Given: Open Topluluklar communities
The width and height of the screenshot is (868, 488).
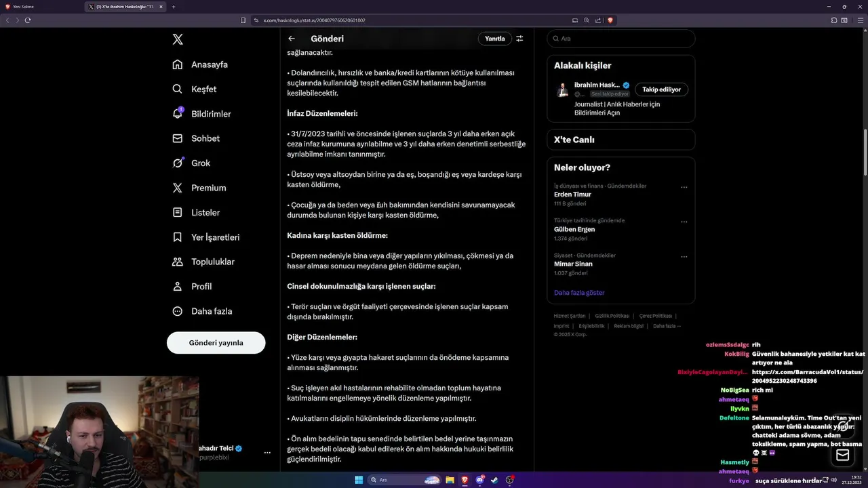Looking at the screenshot, I should click(x=203, y=262).
